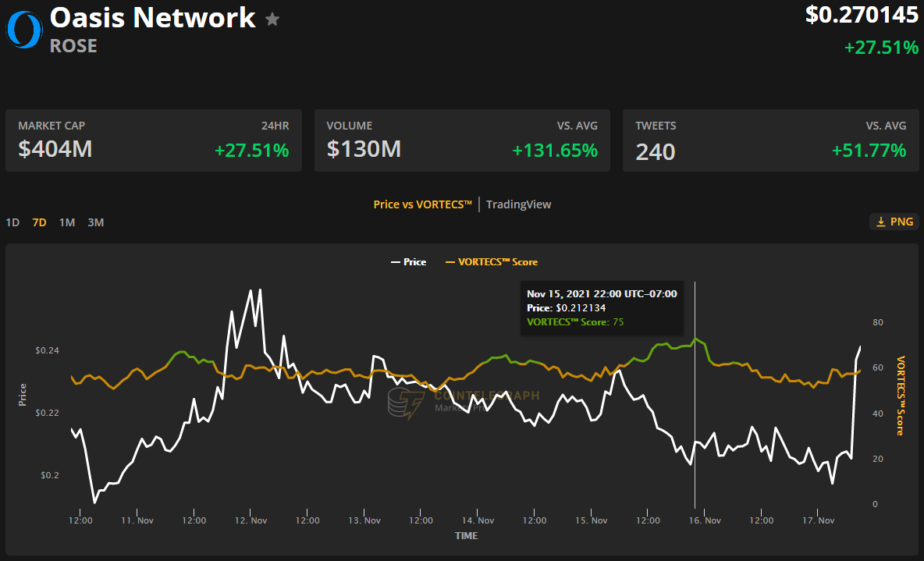The height and width of the screenshot is (561, 924).
Task: Toggle the Price series in legend
Action: [408, 261]
